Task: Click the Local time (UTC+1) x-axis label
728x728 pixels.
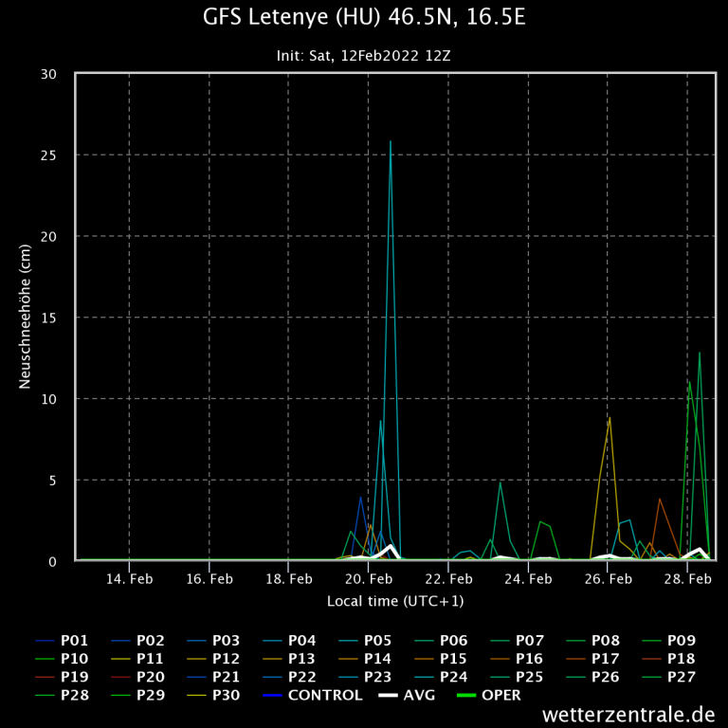Action: (x=395, y=601)
